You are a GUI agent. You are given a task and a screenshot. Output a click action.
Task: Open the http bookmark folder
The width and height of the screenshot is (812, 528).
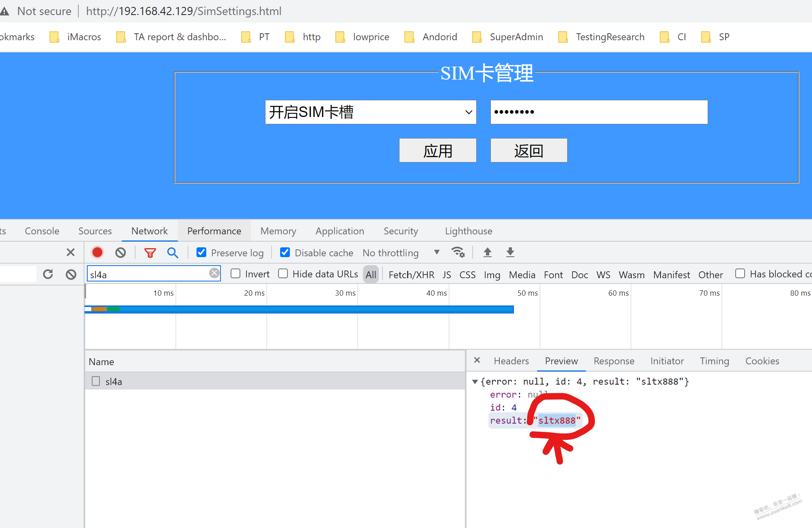303,37
